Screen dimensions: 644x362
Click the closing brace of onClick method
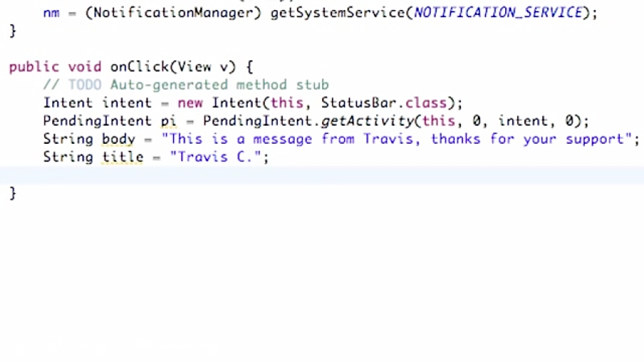(13, 193)
